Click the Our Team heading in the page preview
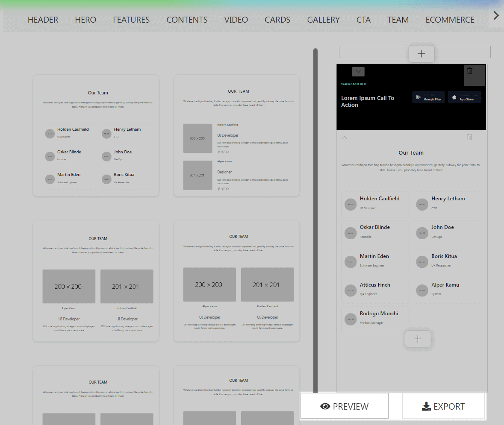Image resolution: width=504 pixels, height=425 pixels. point(411,152)
